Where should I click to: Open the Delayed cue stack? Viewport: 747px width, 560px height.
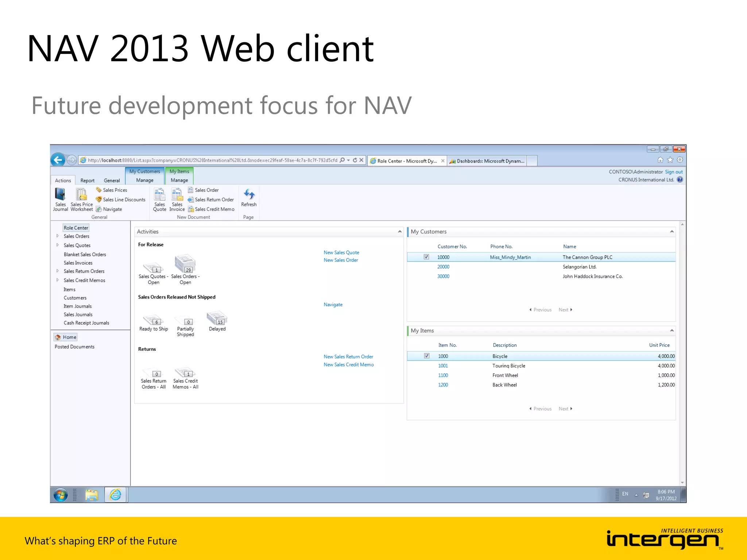[217, 321]
